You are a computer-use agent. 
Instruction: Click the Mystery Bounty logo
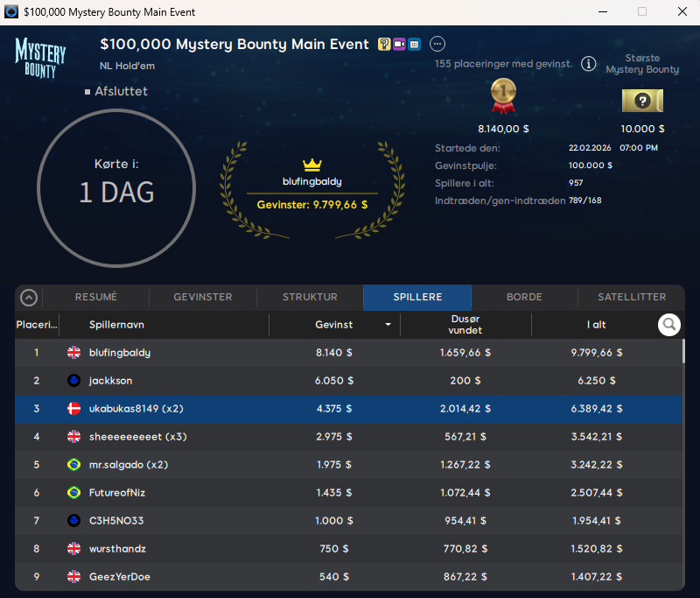[x=41, y=57]
